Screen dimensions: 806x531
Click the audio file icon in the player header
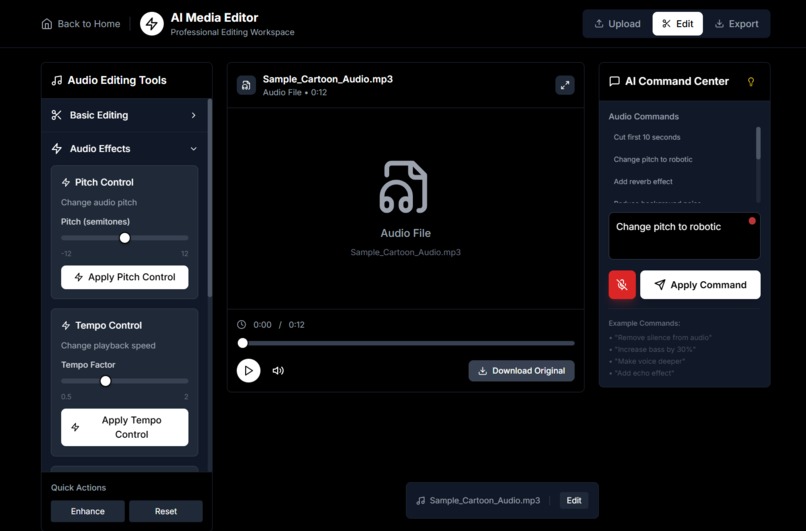point(246,85)
